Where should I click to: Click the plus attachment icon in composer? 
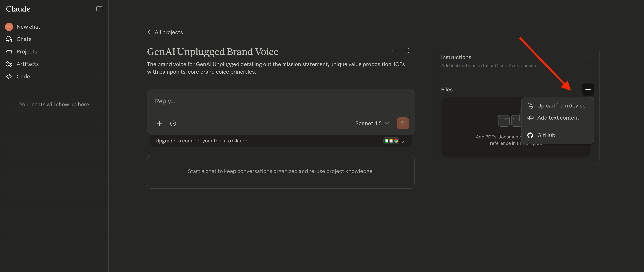coord(159,124)
